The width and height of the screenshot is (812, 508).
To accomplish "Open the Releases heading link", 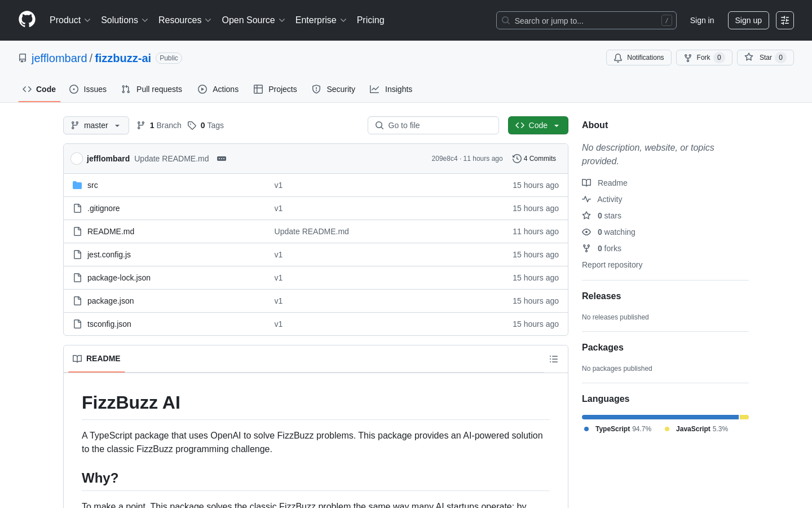I will coord(601,296).
